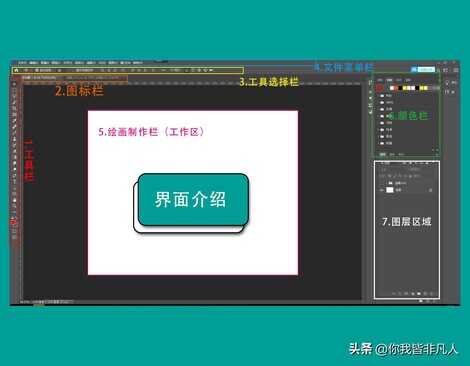
Task: Open the red foreground color swatch
Action: click(x=14, y=221)
